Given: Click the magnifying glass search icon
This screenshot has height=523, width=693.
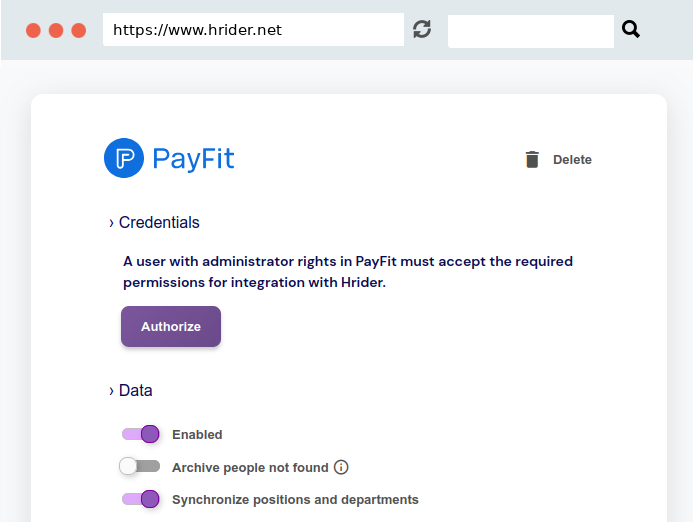Looking at the screenshot, I should pos(631,29).
